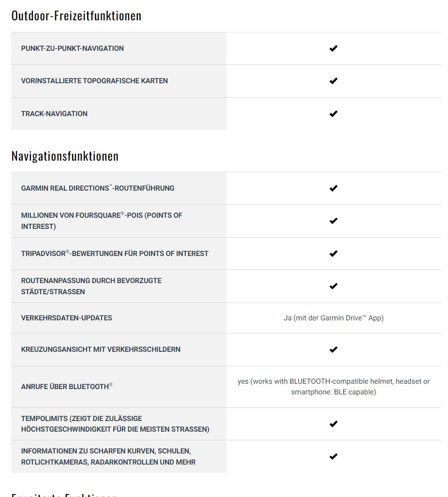This screenshot has width=448, height=497.
Task: Click the Kreuzungsansicht mit Verkehrsschildern checkmark
Action: pyautogui.click(x=333, y=349)
